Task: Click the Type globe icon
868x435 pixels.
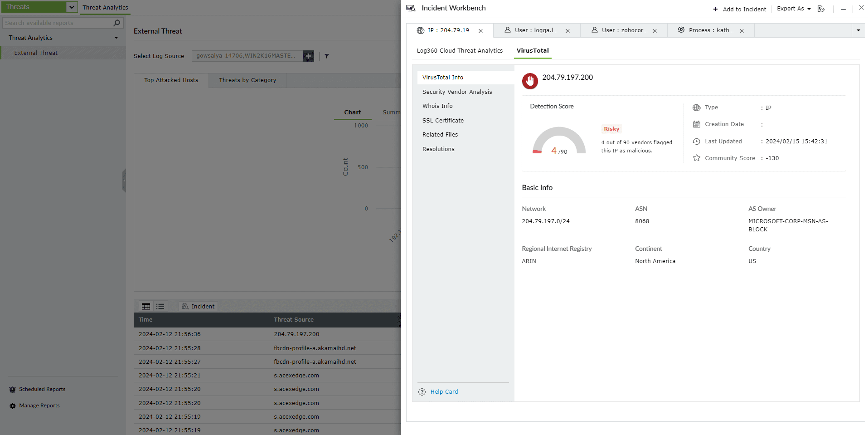Action: pos(697,108)
